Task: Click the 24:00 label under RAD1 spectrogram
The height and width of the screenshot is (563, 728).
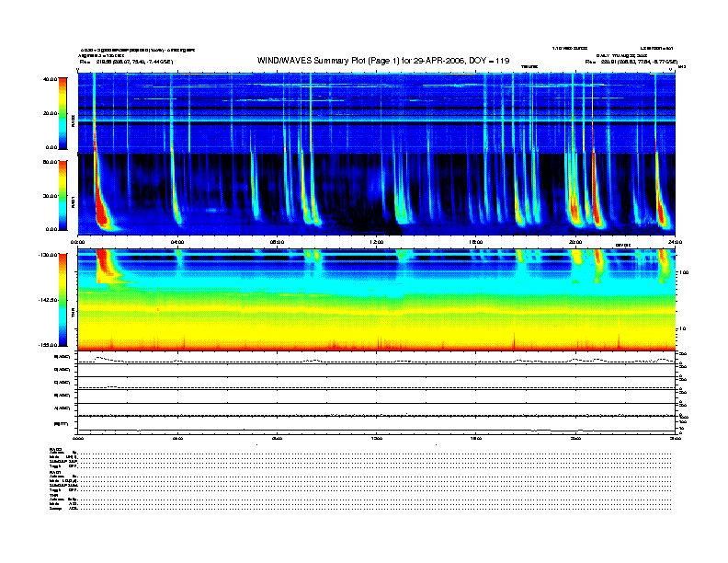Action: pyautogui.click(x=675, y=242)
